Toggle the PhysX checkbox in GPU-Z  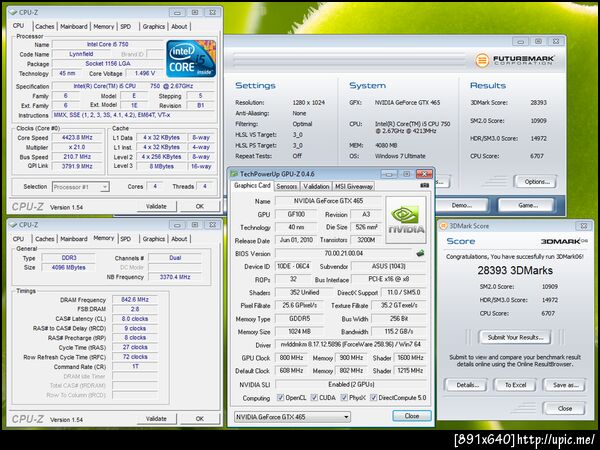(x=344, y=398)
